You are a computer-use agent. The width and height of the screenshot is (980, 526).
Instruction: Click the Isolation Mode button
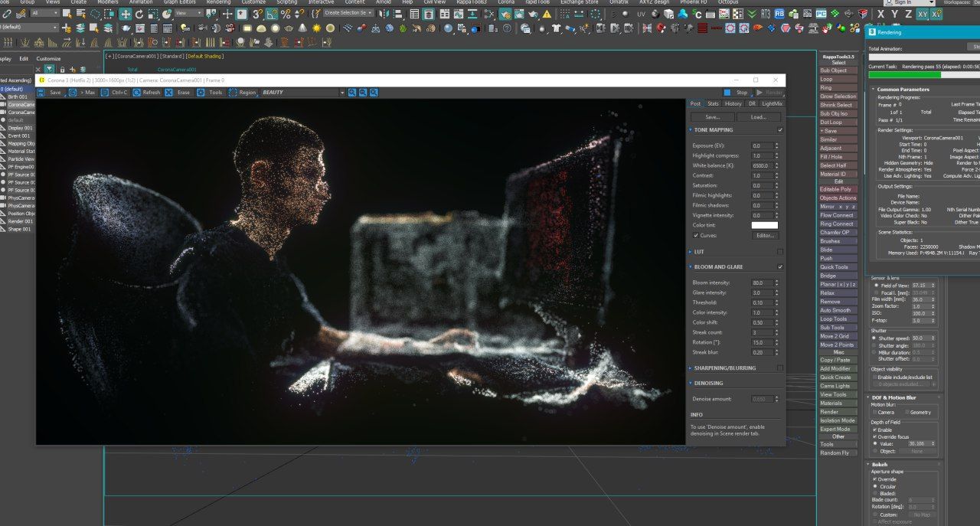pyautogui.click(x=838, y=420)
